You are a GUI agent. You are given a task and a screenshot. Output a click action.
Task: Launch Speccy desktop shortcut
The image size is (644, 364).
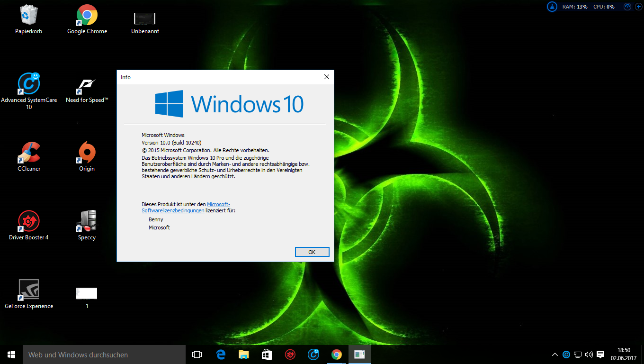[x=87, y=226]
